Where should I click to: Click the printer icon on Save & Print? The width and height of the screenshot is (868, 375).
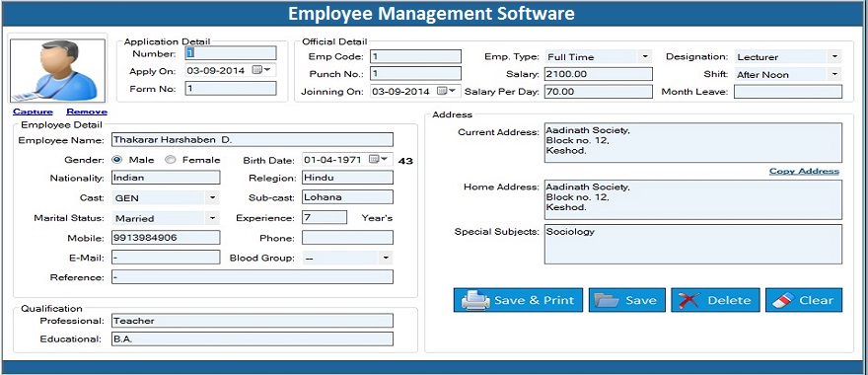pos(475,300)
